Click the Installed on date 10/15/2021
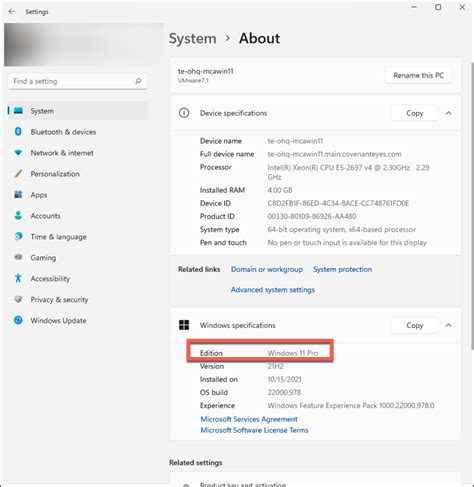 click(284, 379)
